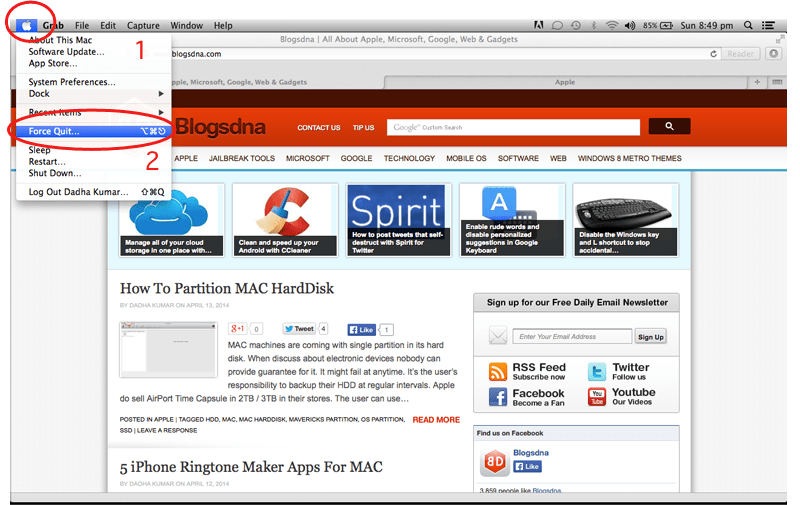Screen dimensions: 800x505
Task: Click the volume speaker icon in menu bar
Action: pyautogui.click(x=630, y=25)
